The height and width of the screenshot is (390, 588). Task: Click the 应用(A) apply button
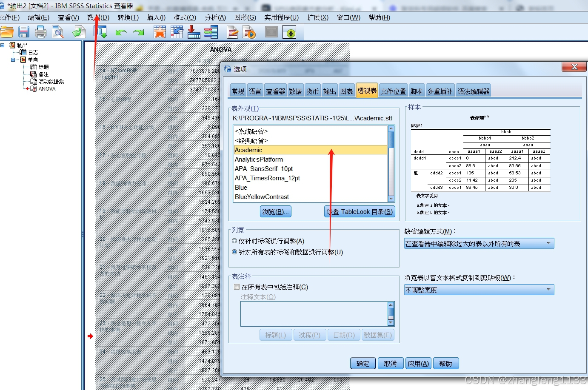[x=418, y=363]
